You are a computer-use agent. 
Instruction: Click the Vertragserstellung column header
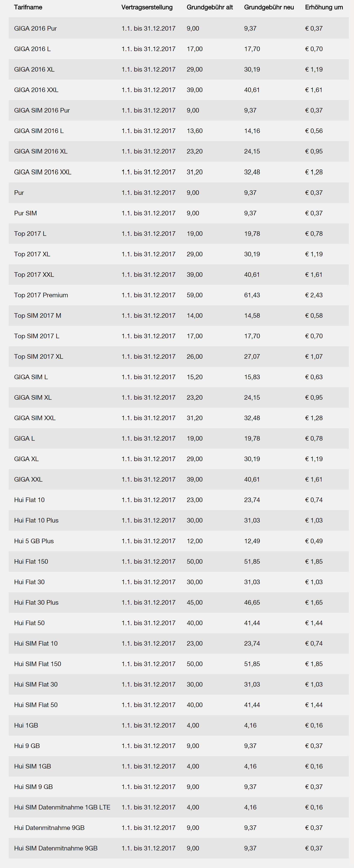[x=147, y=7]
